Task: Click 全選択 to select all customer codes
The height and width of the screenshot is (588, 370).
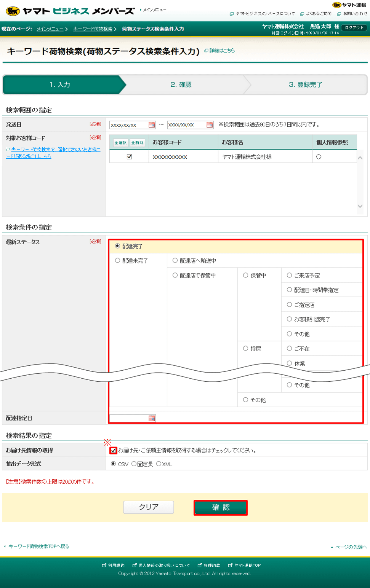Action: pyautogui.click(x=121, y=142)
